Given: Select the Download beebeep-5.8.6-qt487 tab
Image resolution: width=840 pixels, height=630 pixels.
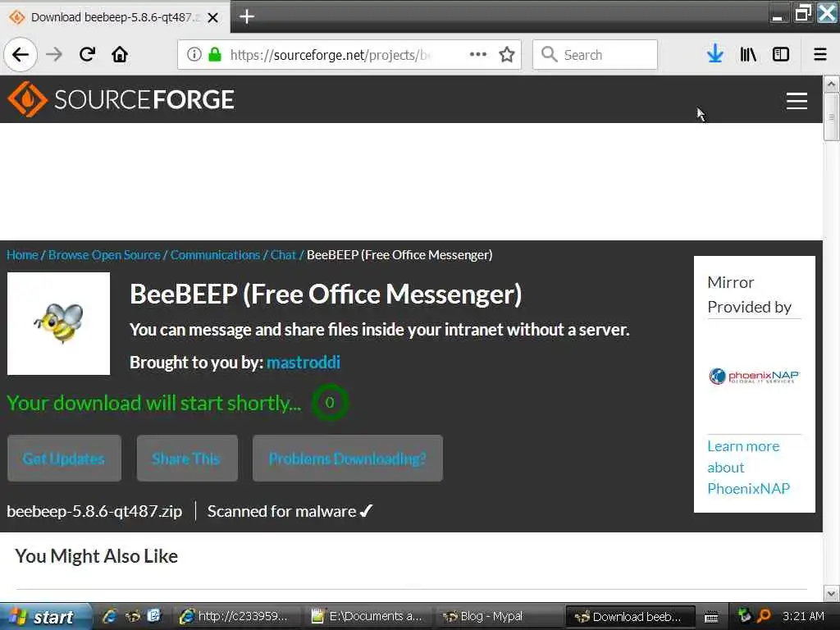Looking at the screenshot, I should (115, 17).
